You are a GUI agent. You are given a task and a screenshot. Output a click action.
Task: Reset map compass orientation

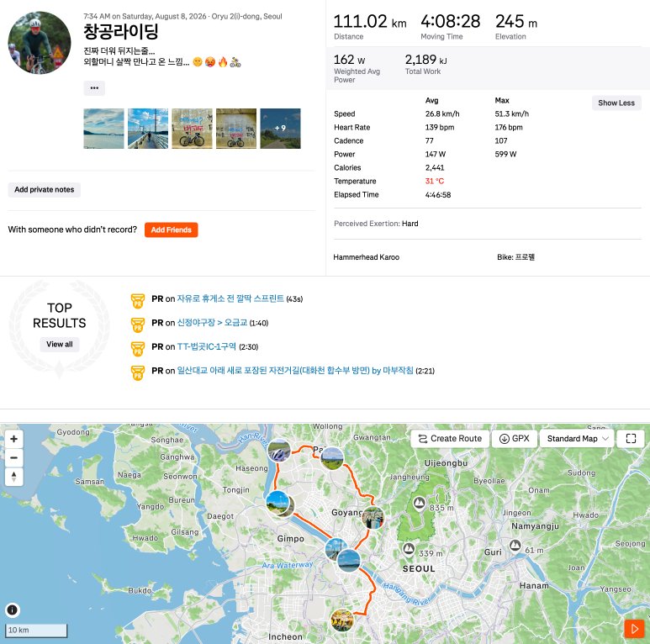tap(13, 477)
